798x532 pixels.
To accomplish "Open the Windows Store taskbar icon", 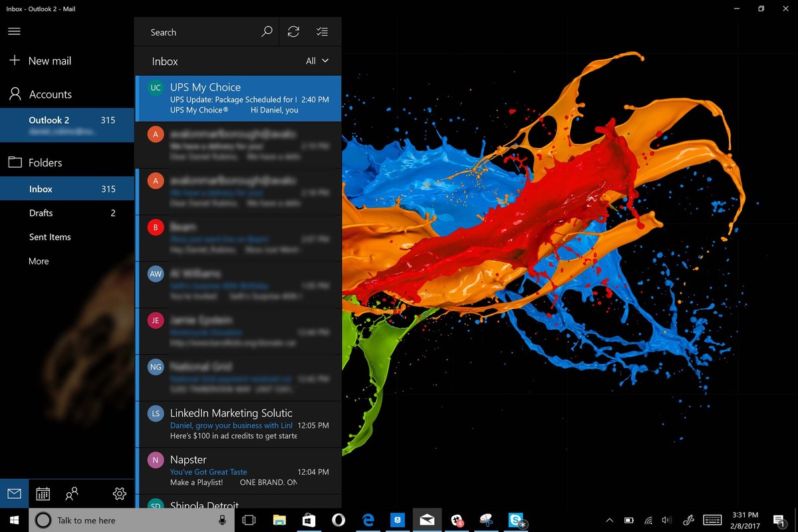I will point(309,520).
